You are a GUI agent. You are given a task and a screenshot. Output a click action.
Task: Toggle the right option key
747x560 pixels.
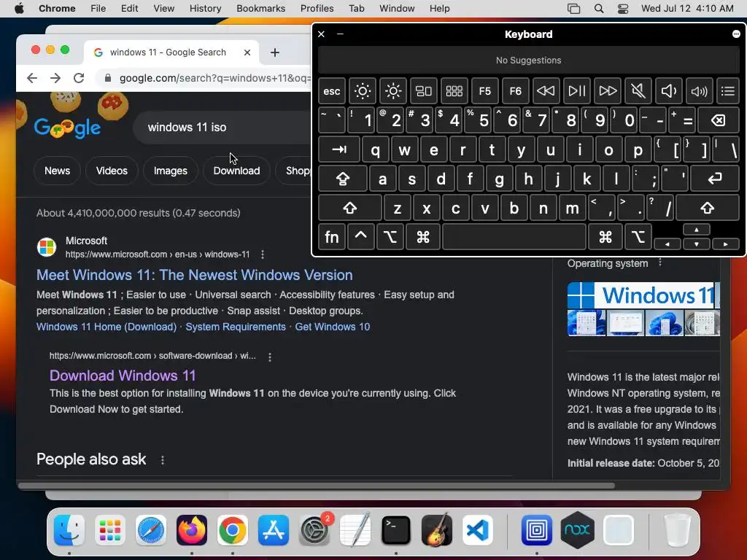tap(638, 237)
